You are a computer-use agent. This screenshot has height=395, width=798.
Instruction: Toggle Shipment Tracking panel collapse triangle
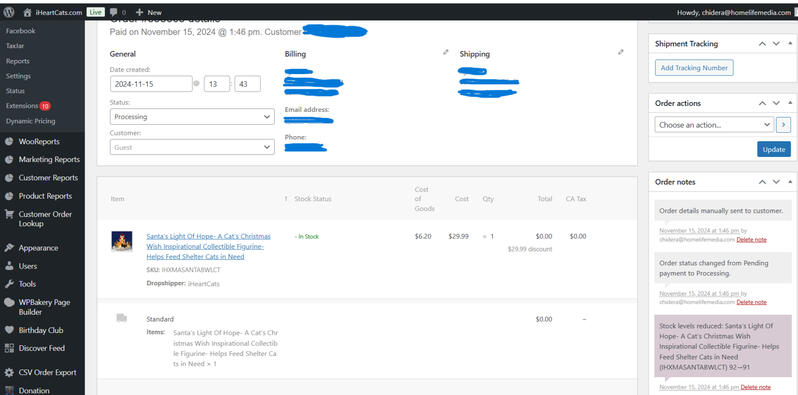790,44
